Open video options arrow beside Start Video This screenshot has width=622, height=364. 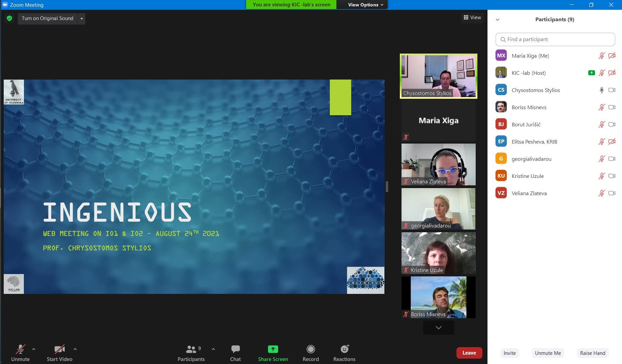[75, 349]
